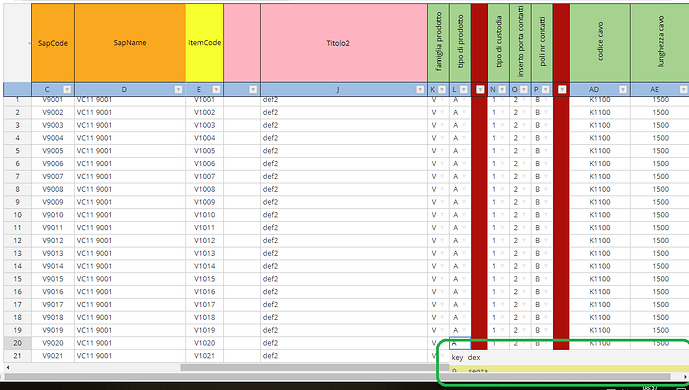689x390 pixels.
Task: Expand poli nr contatti cell dropdown in row 15
Action: 545,279
